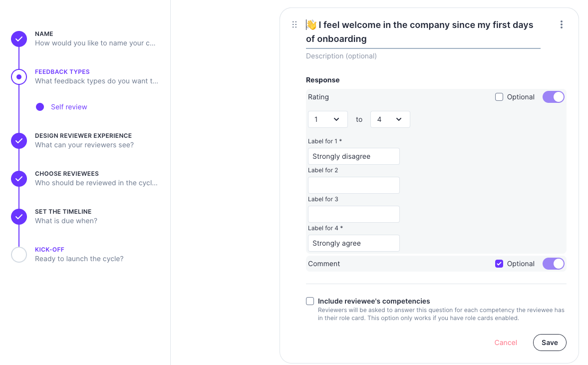The image size is (588, 365).
Task: Click the Set the Timeline checkmark icon
Action: pos(19,217)
